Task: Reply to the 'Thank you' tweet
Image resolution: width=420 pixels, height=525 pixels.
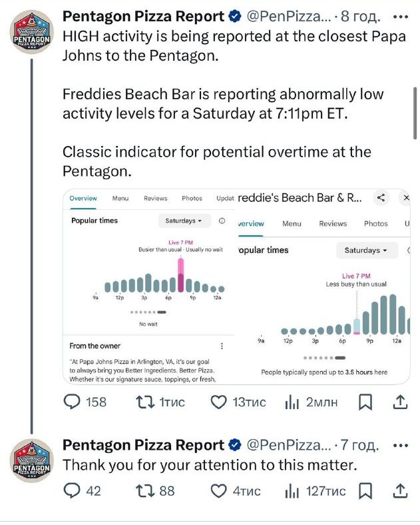Action: pos(72,491)
